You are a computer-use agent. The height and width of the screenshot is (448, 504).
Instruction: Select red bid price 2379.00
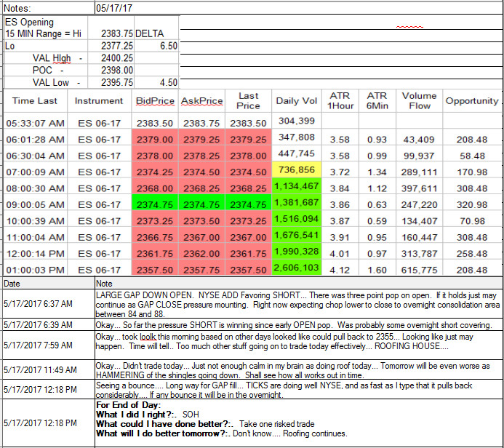[x=155, y=137]
